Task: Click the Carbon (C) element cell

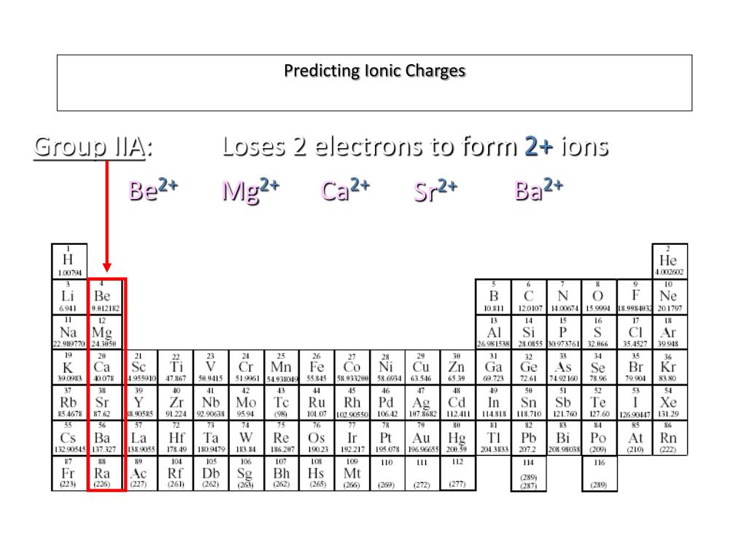Action: click(529, 297)
